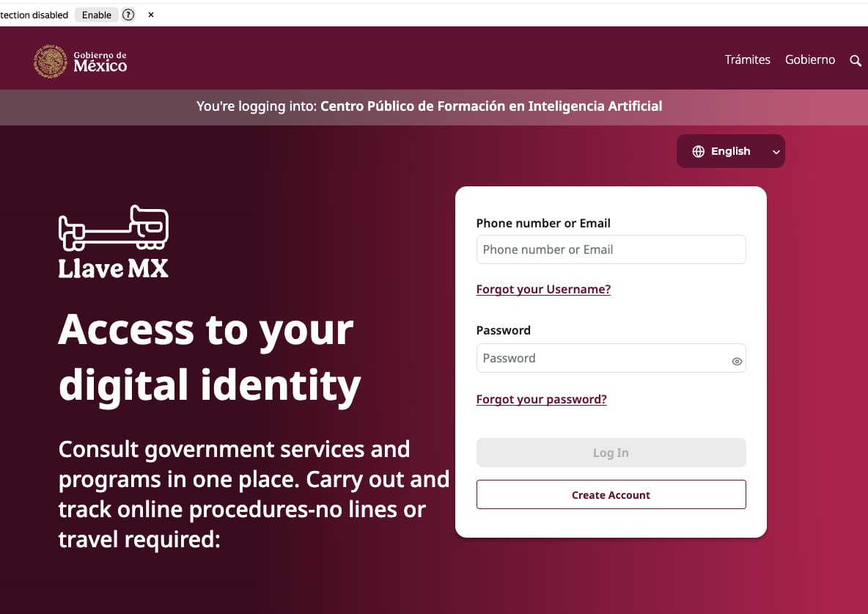This screenshot has height=614, width=868.
Task: Focus the Password input field
Action: [601, 358]
